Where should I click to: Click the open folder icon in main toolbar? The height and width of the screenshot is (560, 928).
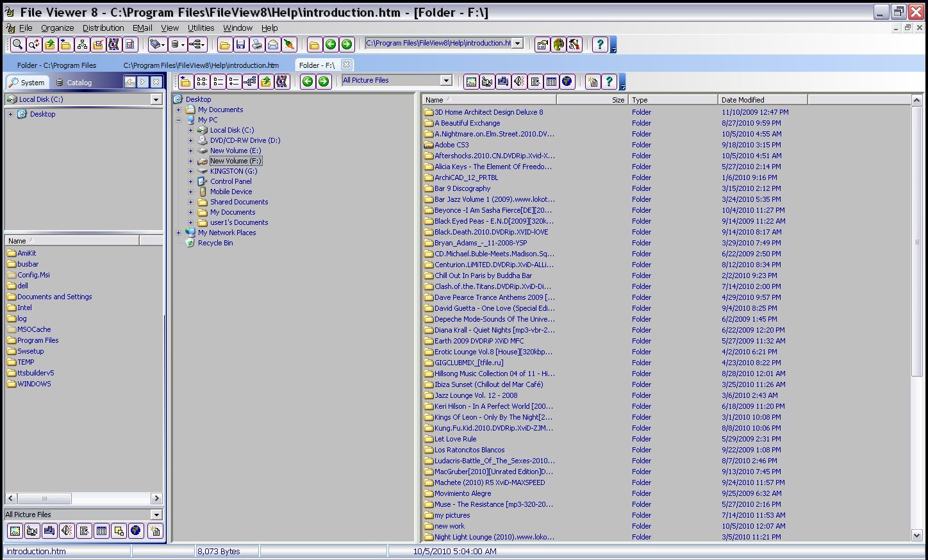(x=224, y=44)
